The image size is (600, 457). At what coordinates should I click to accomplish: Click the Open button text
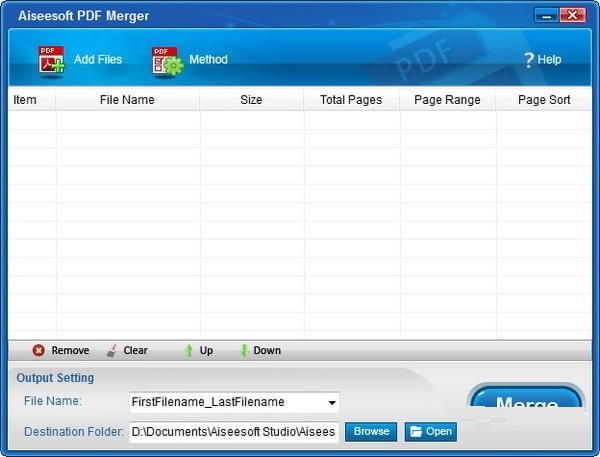[x=439, y=431]
